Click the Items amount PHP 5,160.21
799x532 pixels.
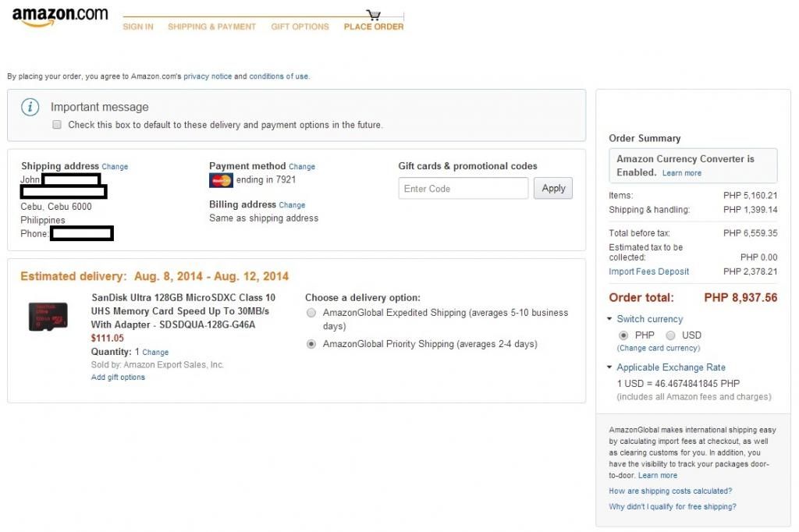751,195
